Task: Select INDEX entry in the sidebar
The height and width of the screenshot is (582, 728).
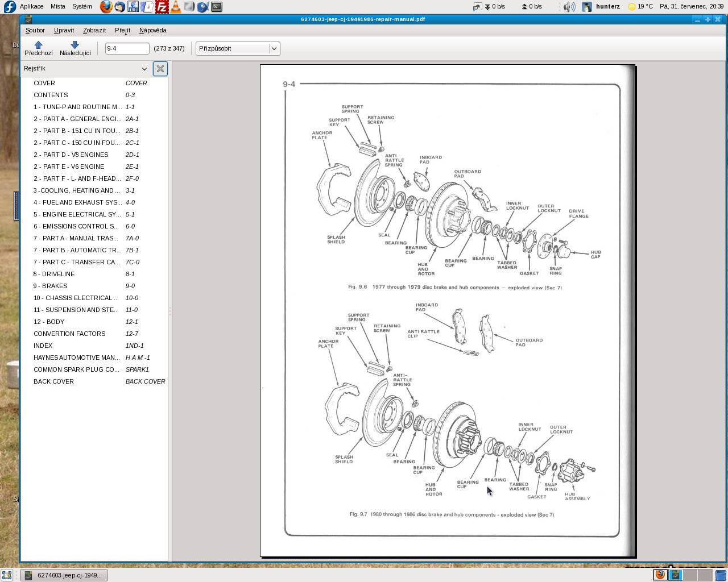Action: pos(94,346)
